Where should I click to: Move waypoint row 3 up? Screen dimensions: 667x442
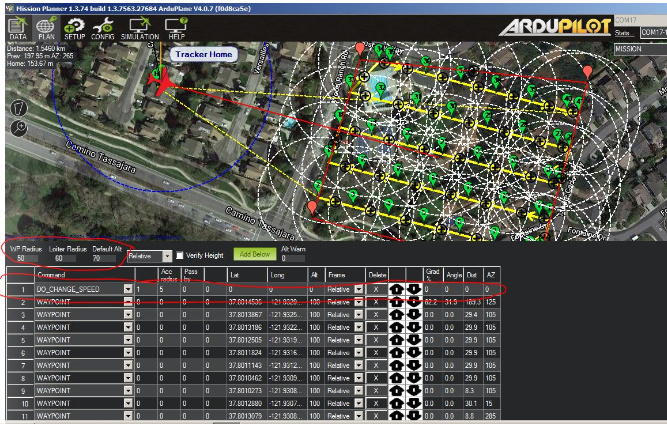[396, 315]
